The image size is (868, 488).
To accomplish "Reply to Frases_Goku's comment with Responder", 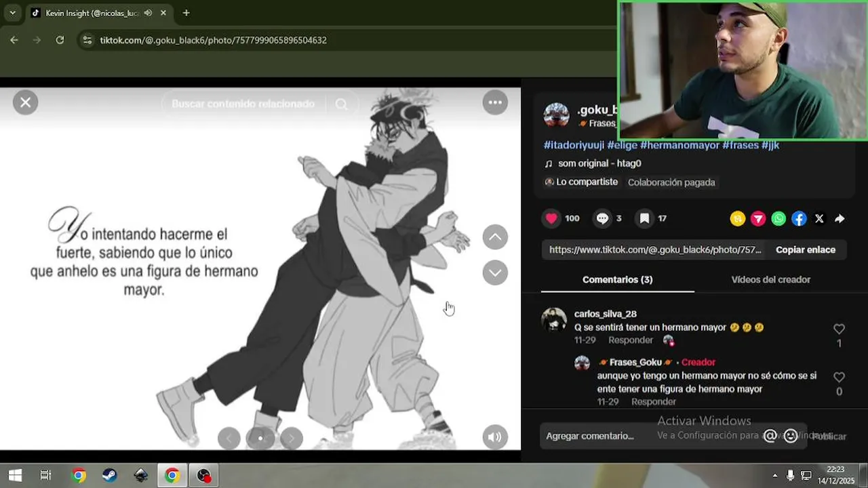I will [654, 402].
